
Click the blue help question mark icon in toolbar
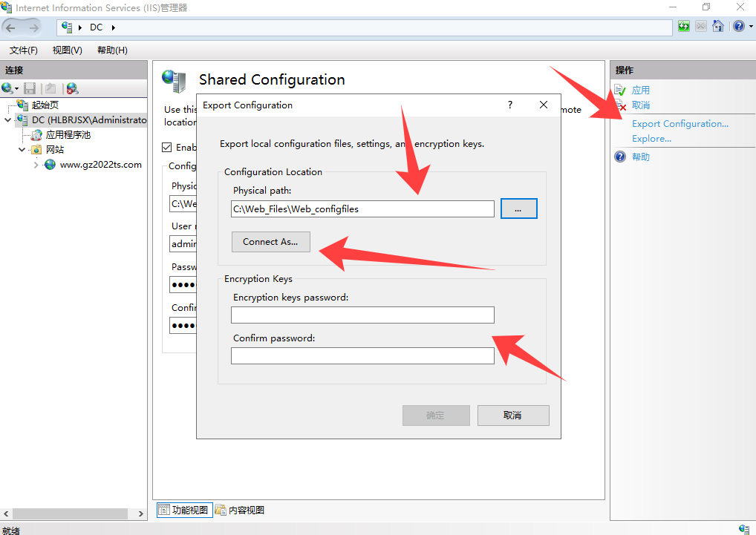(x=738, y=27)
